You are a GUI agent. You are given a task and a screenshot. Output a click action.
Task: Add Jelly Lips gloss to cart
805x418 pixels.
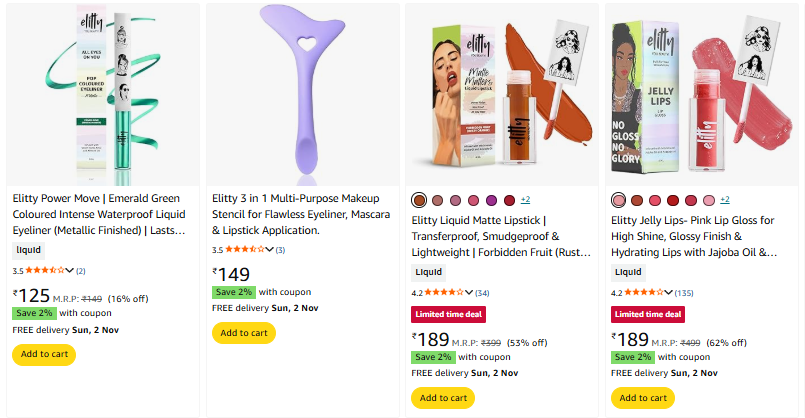(643, 397)
